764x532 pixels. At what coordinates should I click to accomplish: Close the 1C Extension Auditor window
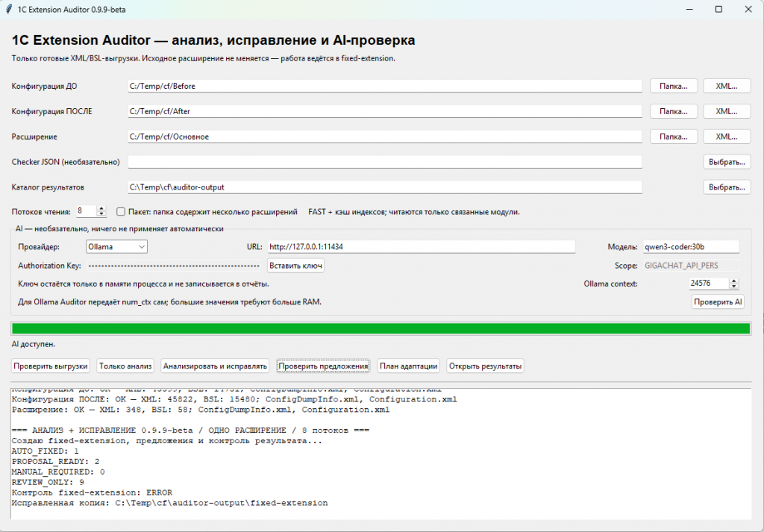748,9
